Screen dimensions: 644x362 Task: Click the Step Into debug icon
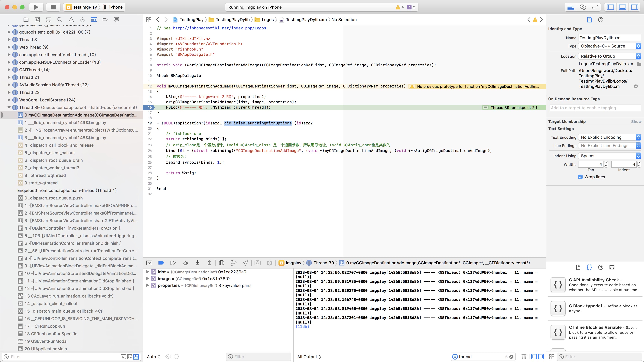click(197, 263)
